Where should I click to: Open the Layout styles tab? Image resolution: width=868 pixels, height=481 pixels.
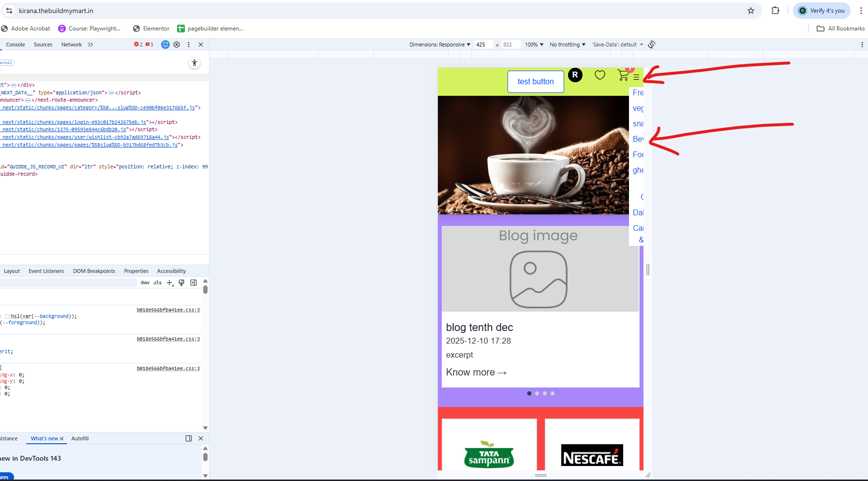[x=12, y=271]
